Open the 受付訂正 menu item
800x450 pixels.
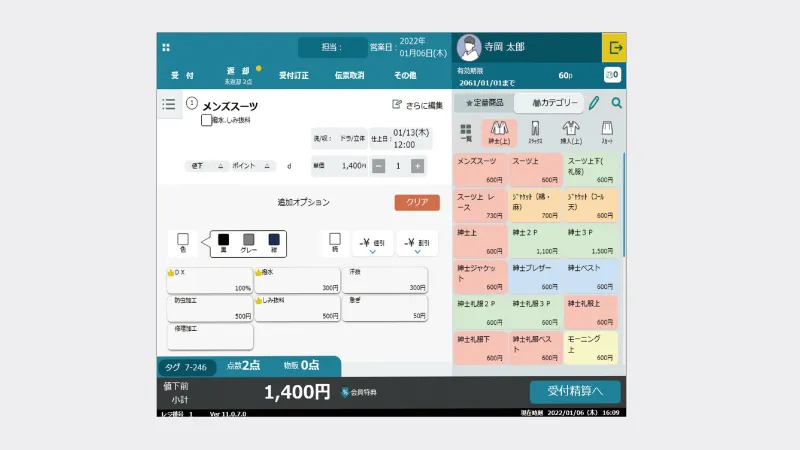(293, 75)
